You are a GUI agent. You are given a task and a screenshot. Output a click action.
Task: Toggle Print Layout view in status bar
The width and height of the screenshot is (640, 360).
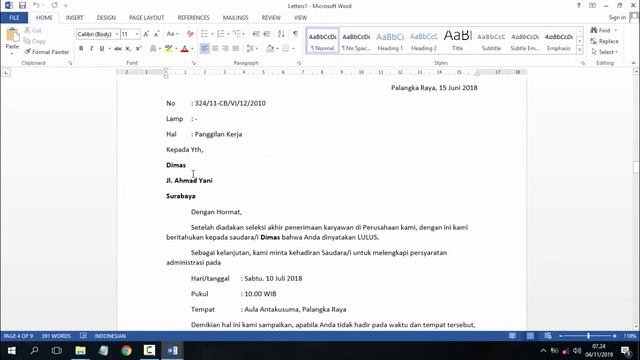click(x=530, y=336)
